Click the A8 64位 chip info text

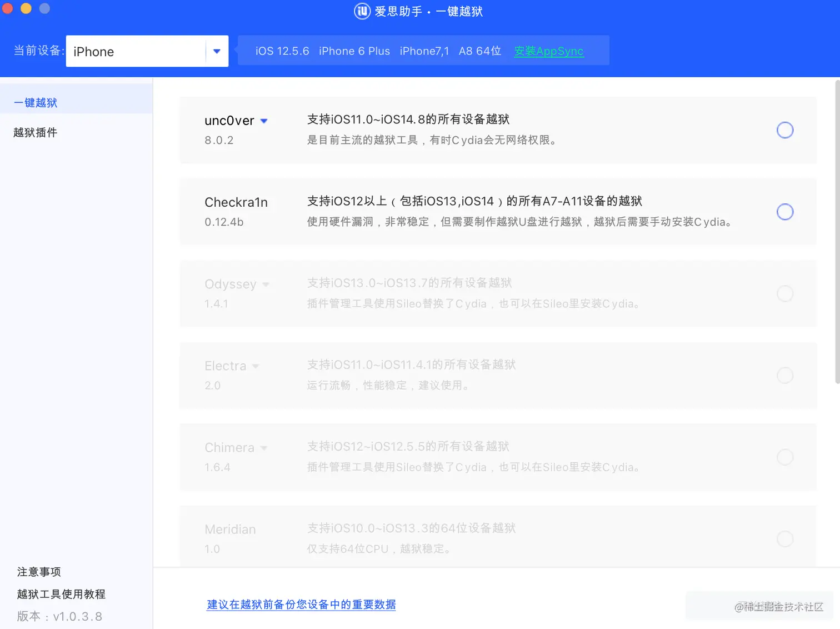click(480, 51)
